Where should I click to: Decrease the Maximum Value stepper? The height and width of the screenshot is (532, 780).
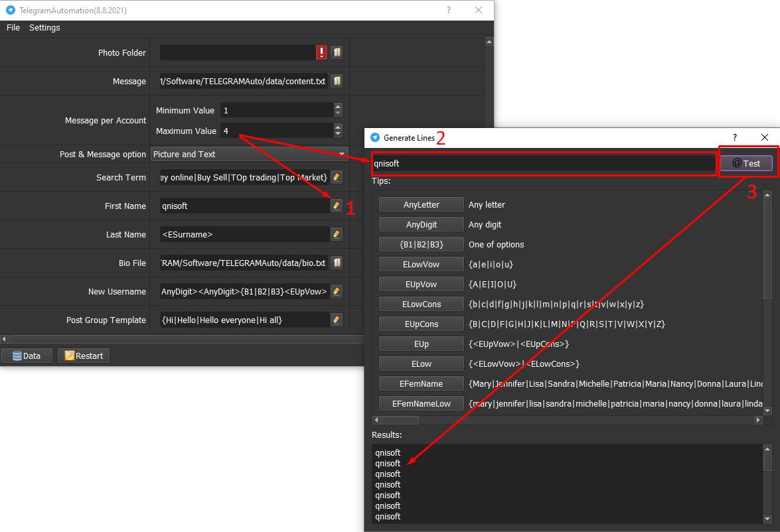pos(338,134)
